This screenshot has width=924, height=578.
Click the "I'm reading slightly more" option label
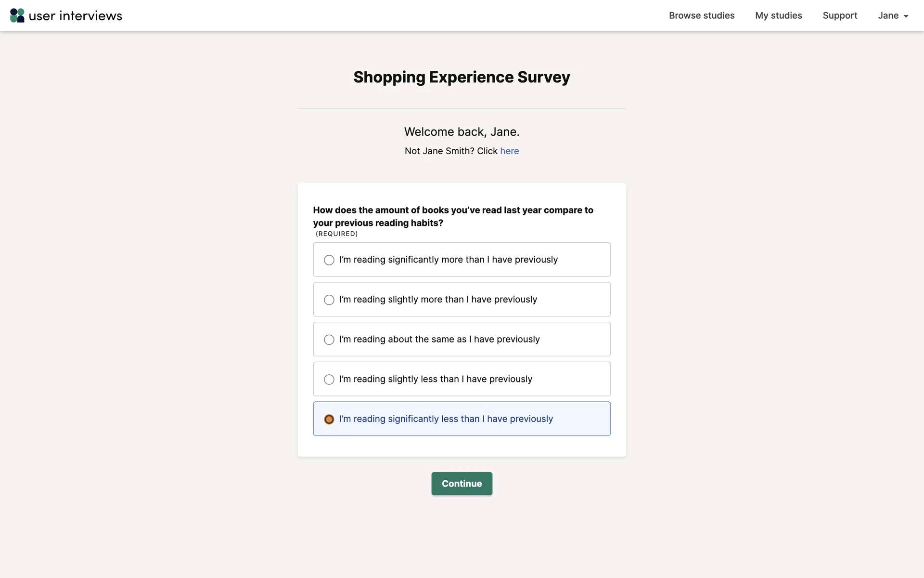click(438, 300)
